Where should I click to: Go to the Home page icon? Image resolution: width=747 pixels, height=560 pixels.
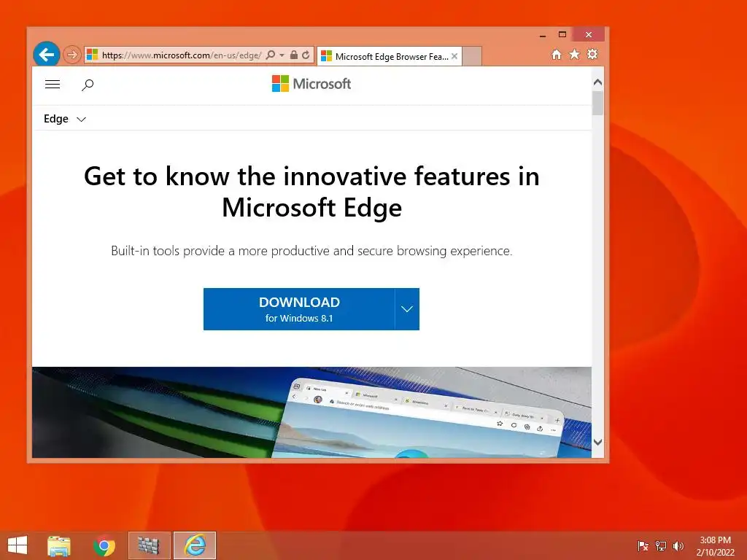click(557, 54)
